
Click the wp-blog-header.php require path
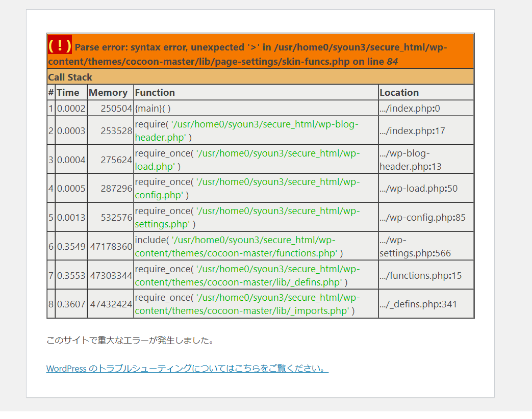point(247,131)
